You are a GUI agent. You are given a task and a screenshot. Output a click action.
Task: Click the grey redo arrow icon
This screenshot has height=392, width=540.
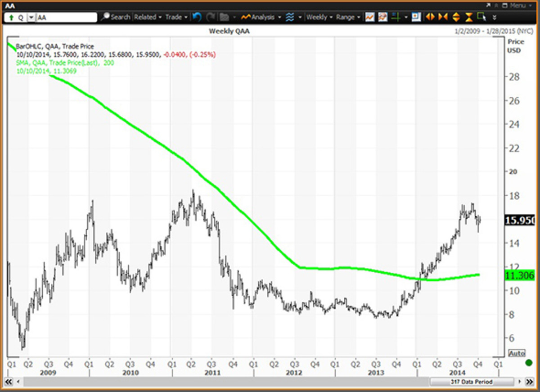pyautogui.click(x=210, y=17)
